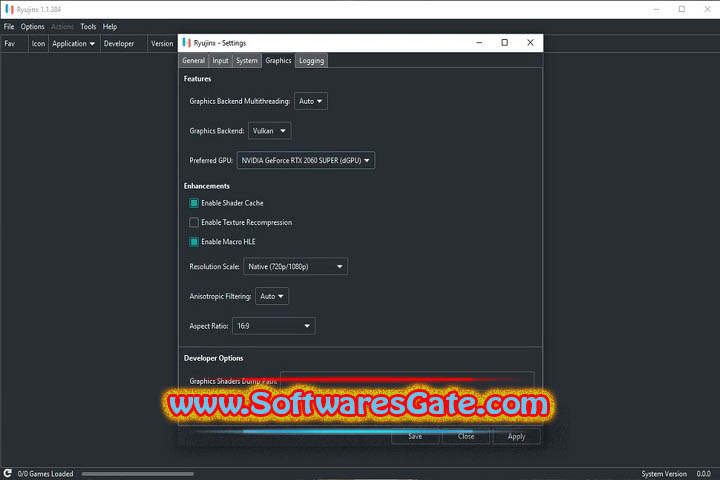
Task: Click the Icon column header
Action: [x=38, y=44]
